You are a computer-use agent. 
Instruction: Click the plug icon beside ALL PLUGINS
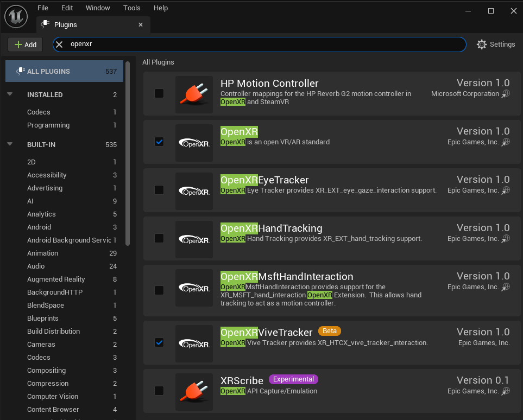tap(20, 71)
